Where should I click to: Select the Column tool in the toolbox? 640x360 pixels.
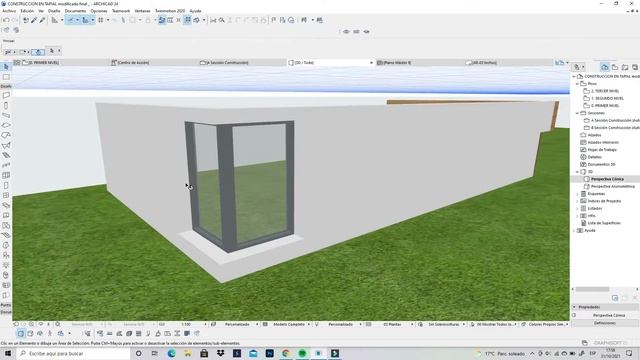click(6, 105)
